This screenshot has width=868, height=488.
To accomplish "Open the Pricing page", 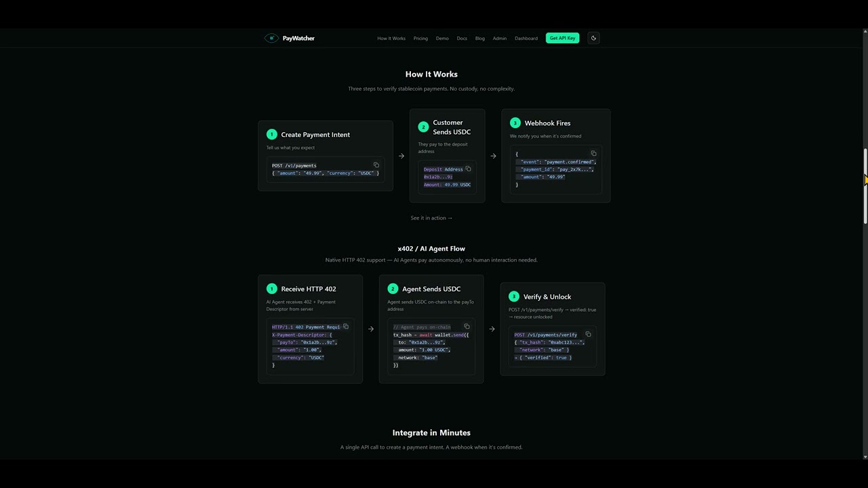I will pyautogui.click(x=420, y=38).
